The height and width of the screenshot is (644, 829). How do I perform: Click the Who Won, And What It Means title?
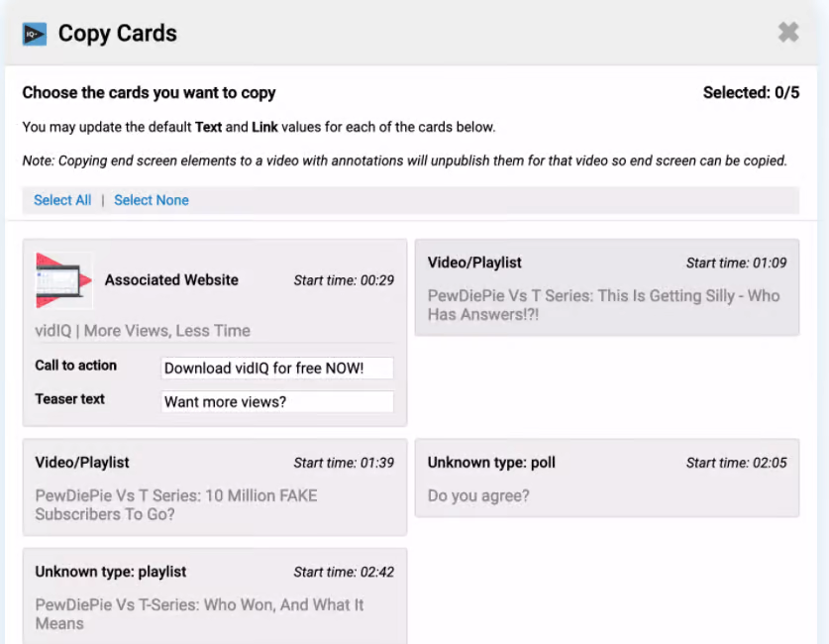pos(199,614)
